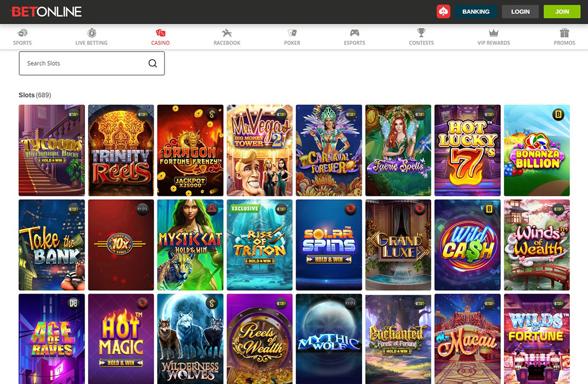Click the red live chat icon
The image size is (588, 384).
(443, 11)
